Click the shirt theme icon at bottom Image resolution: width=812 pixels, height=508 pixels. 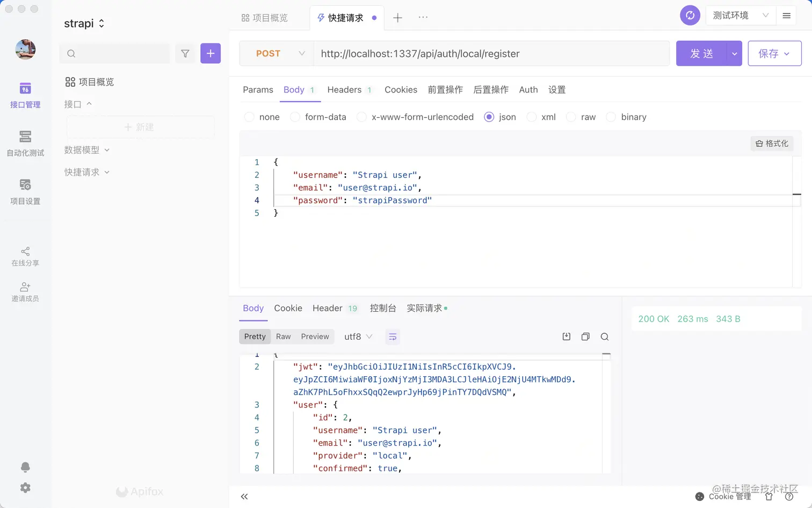[769, 497]
